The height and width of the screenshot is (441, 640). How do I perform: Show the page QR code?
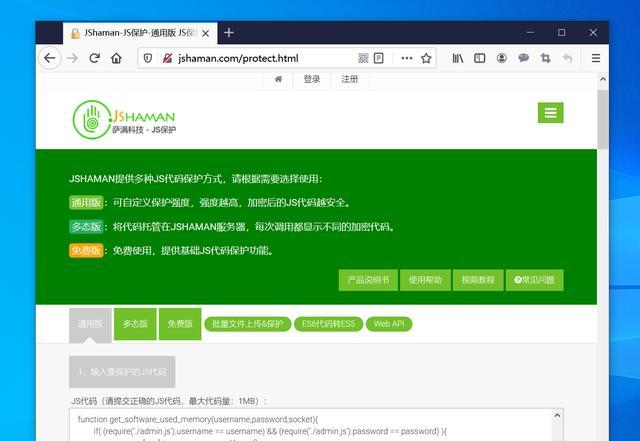click(x=363, y=58)
